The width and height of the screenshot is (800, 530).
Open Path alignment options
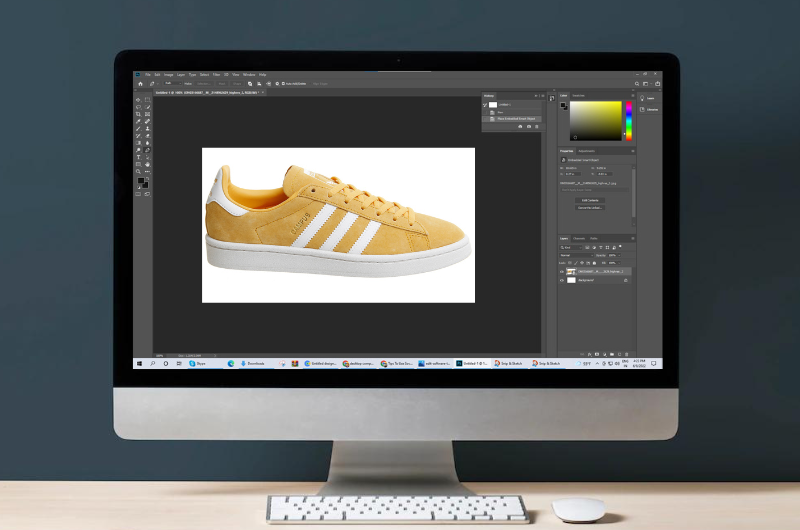pos(259,84)
